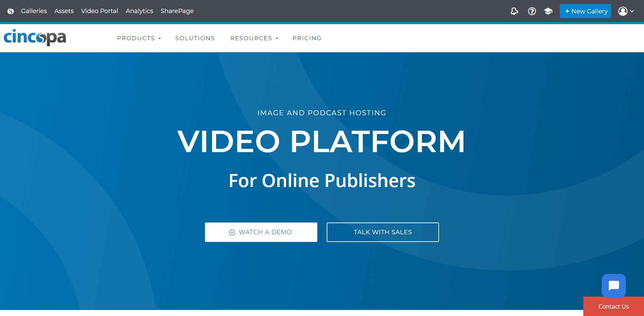Select SharePage in top navigation

(177, 11)
